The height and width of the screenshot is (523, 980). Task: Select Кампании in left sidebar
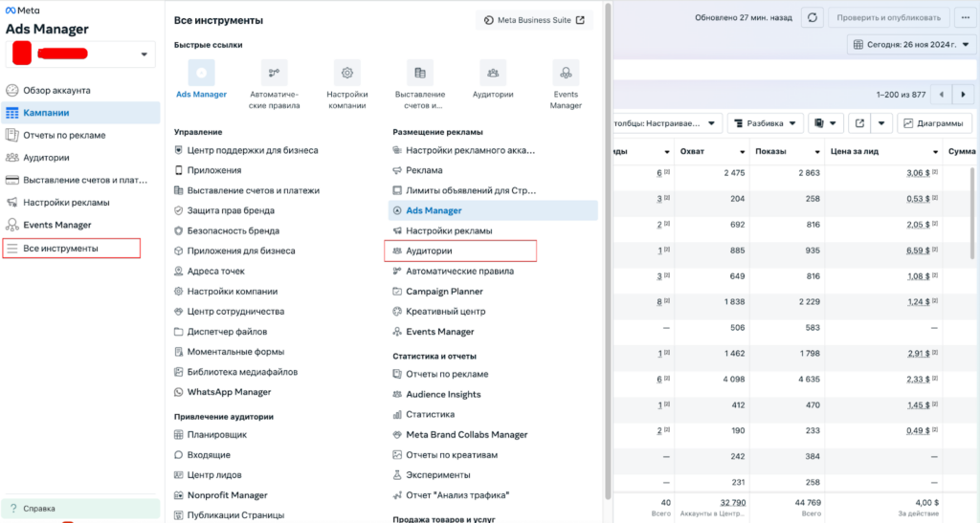(80, 113)
